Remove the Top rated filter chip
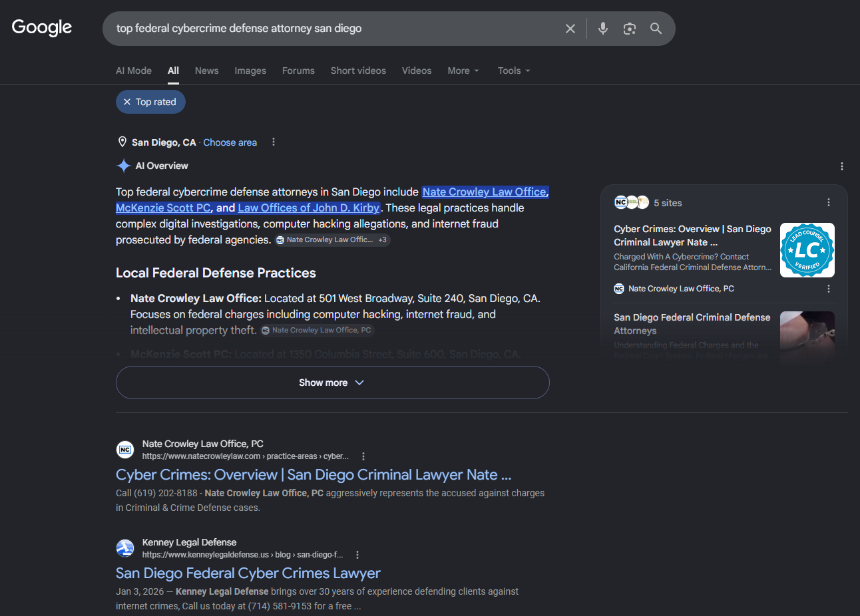860x616 pixels. (127, 102)
